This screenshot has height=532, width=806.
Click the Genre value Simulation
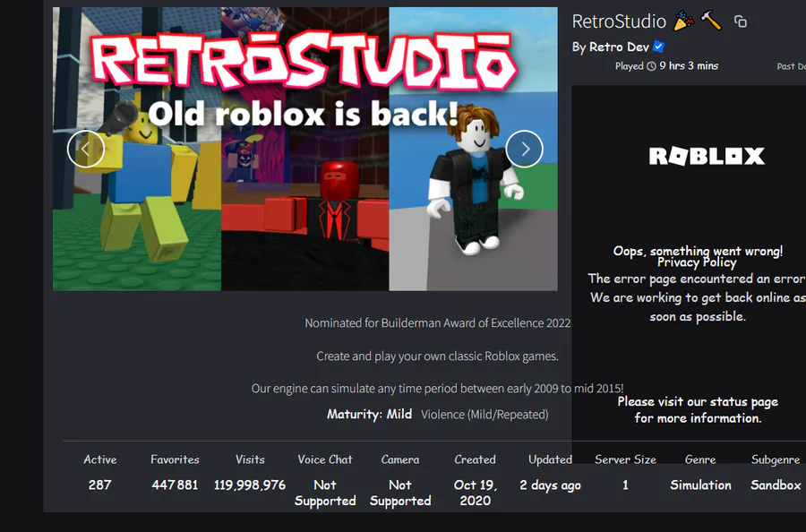pyautogui.click(x=700, y=485)
